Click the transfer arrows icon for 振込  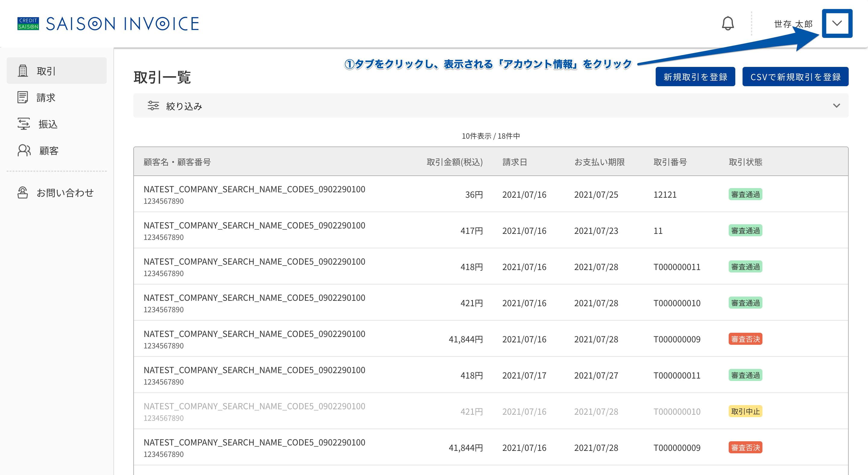click(24, 124)
